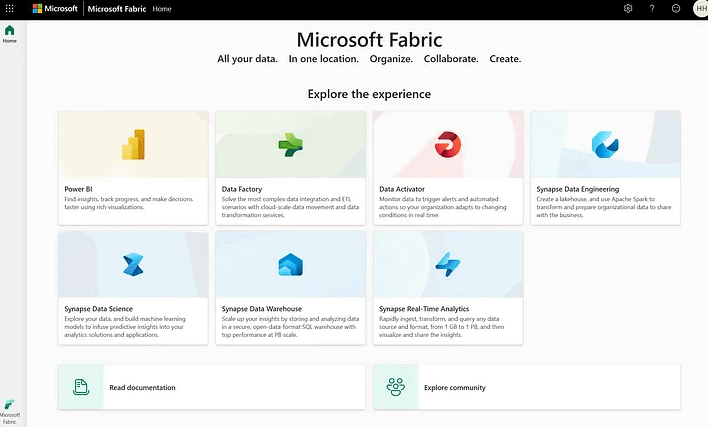Click the Synapse Data Warehouse icon
Screen dimensions: 708x427
tap(290, 265)
